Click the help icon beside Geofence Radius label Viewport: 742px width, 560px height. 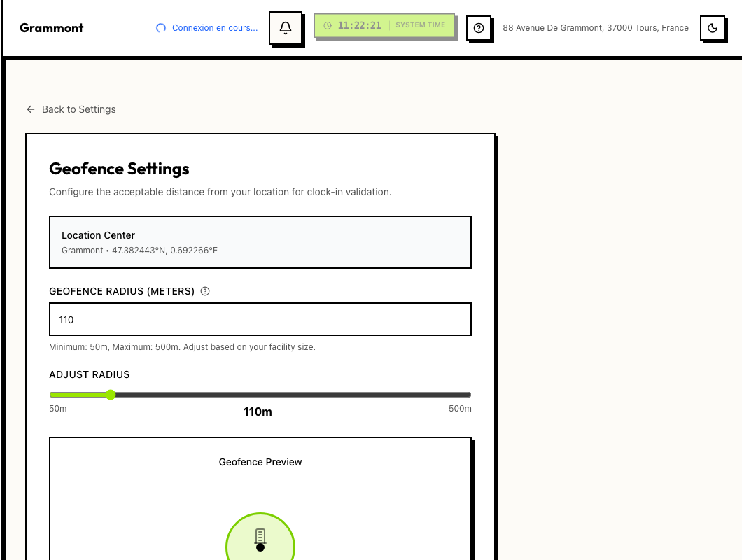coord(204,291)
